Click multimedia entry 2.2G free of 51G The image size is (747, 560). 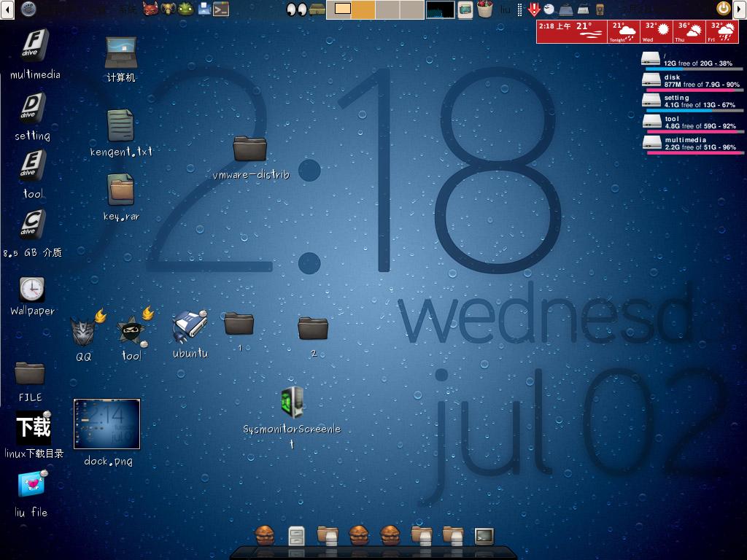click(692, 144)
